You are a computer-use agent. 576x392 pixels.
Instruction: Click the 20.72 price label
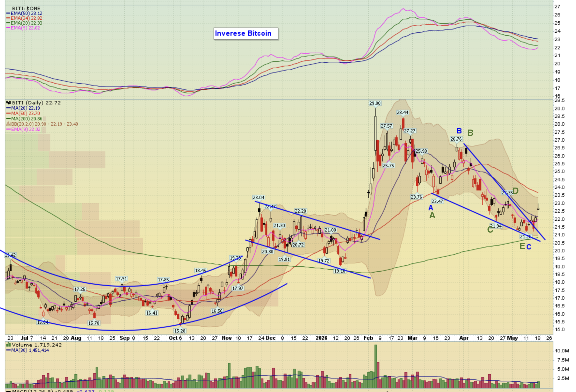[x=298, y=245]
